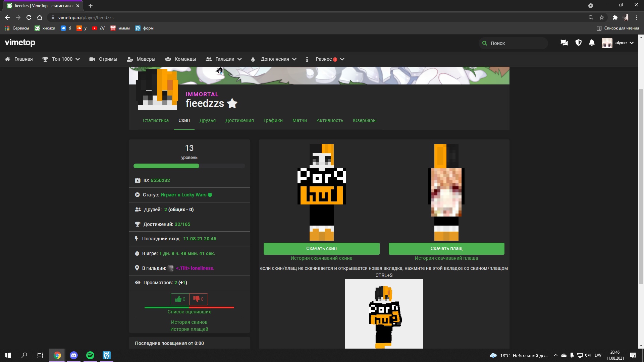The image size is (644, 362).
Task: Open Spotify from the taskbar
Action: pos(90,355)
